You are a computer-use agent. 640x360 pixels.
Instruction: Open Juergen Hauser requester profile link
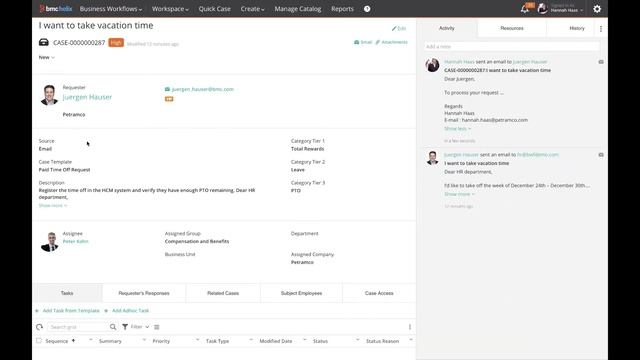tap(87, 97)
